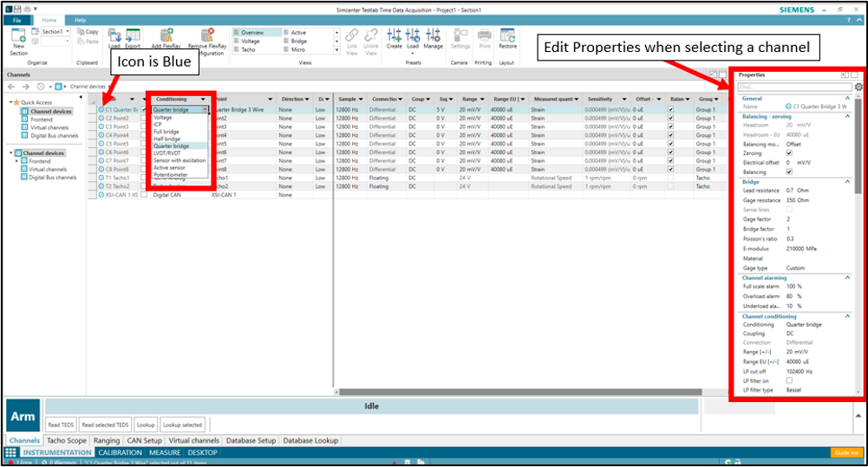Toggle Balancing checkbox in C1 row

coord(671,109)
